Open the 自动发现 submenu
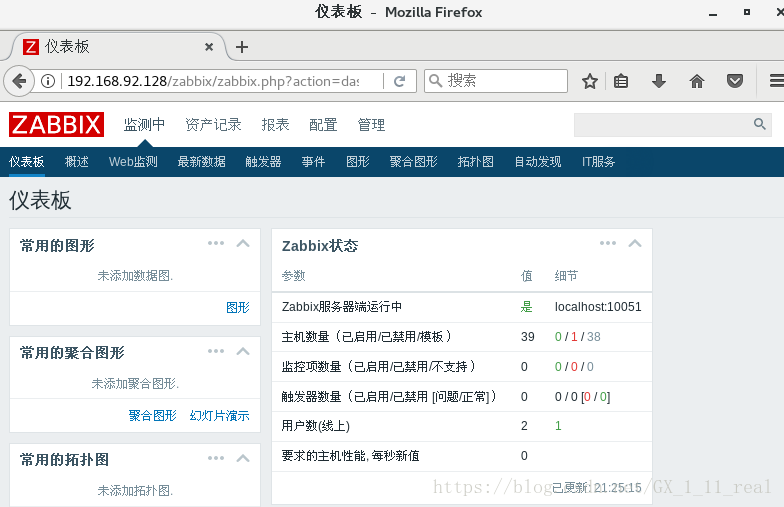784x507 pixels. tap(538, 162)
